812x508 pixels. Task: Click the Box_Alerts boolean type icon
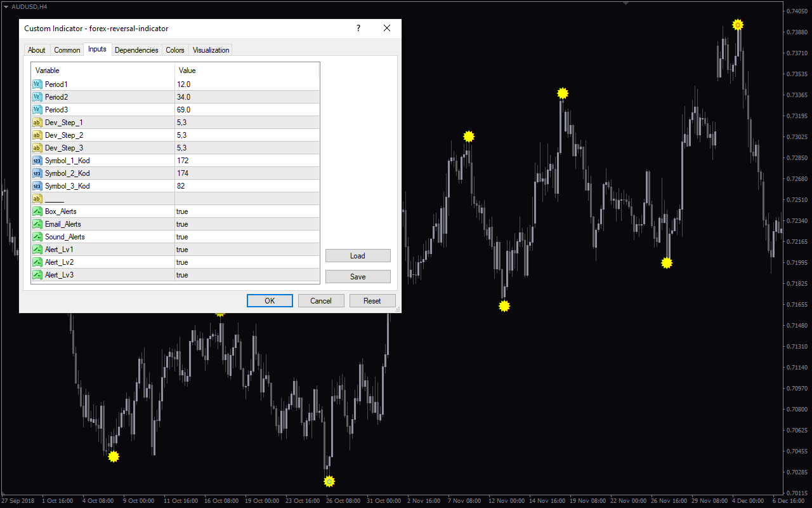click(x=37, y=211)
